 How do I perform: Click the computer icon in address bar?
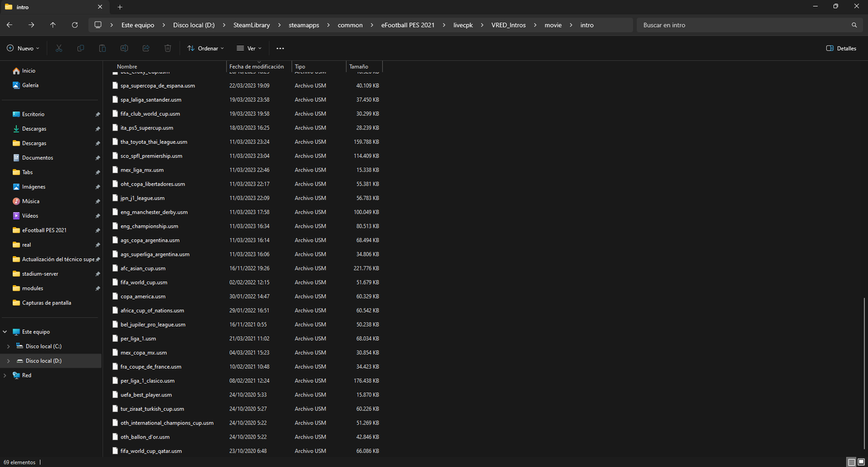click(x=98, y=25)
